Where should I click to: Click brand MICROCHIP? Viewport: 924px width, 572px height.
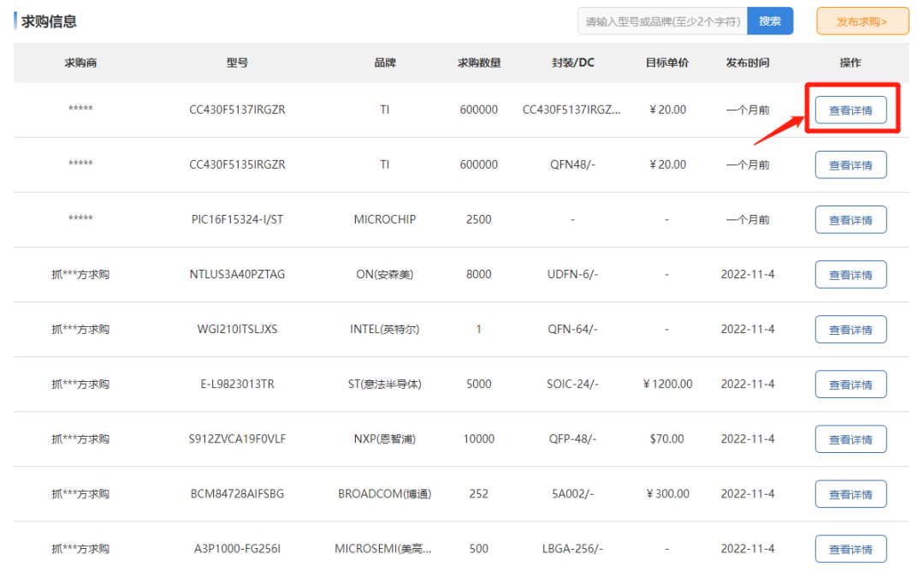tap(385, 219)
